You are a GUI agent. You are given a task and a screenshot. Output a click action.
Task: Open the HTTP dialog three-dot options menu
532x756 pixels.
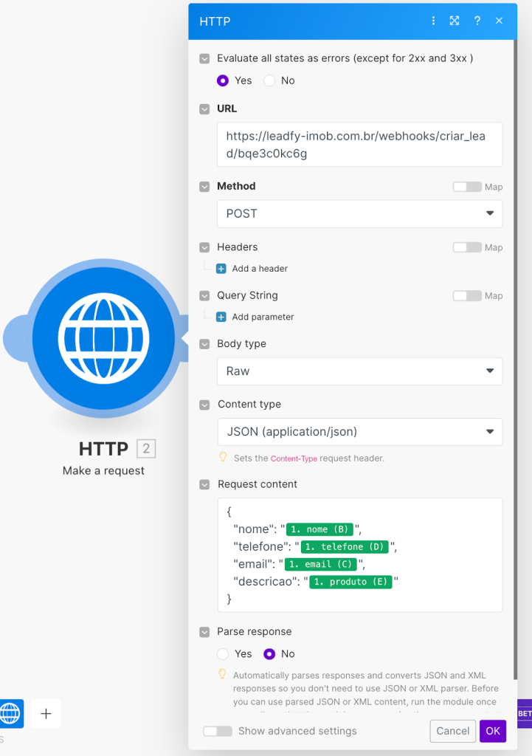(x=433, y=21)
